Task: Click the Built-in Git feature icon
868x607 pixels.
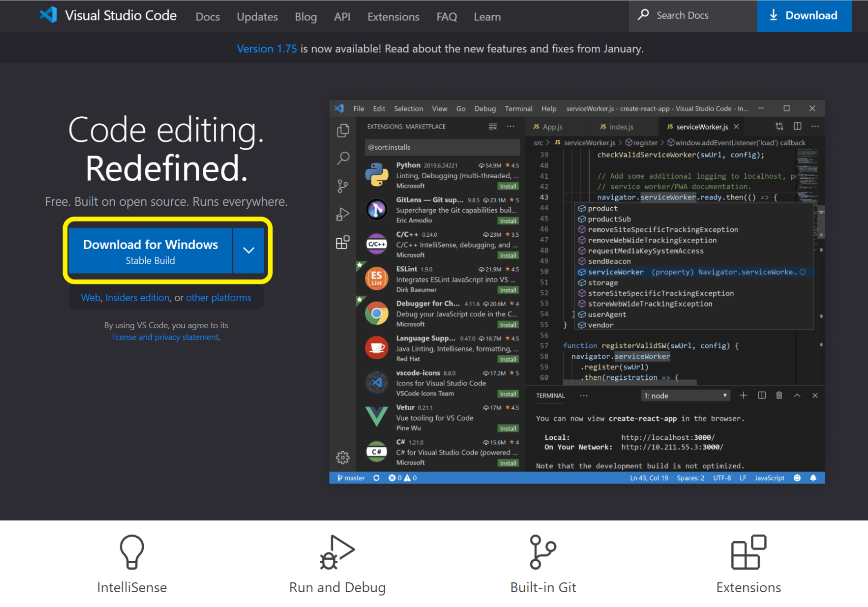Action: tap(543, 552)
